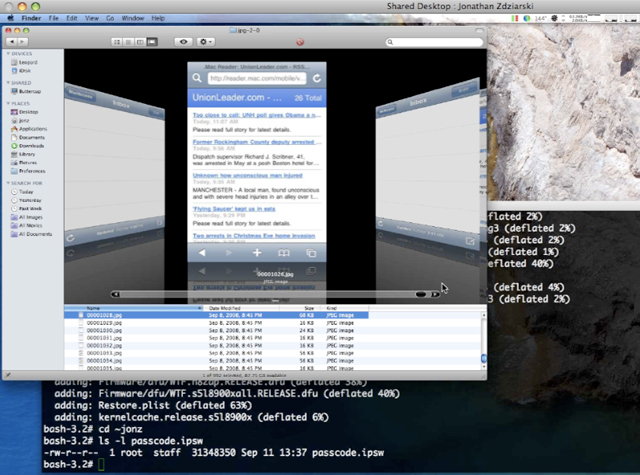
Task: Open Downloads in the sidebar
Action: click(31, 146)
